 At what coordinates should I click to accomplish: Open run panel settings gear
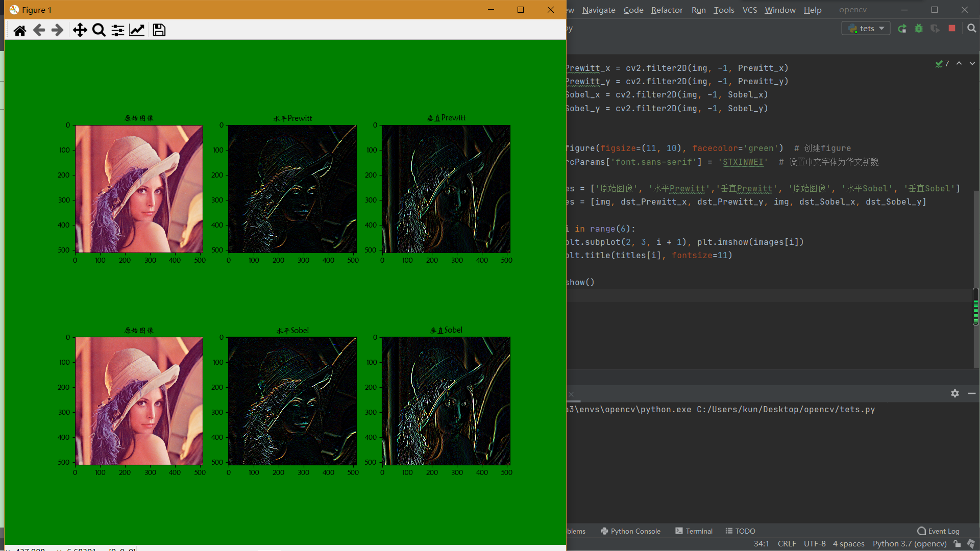(955, 393)
